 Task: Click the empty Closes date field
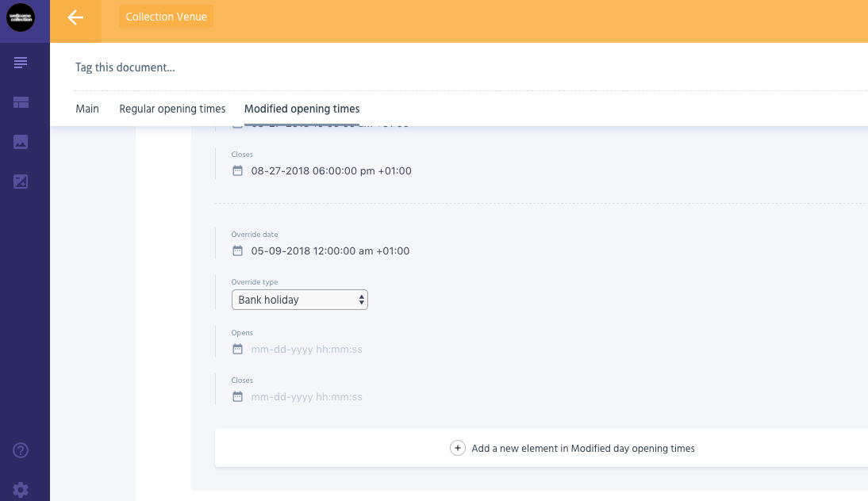pos(306,396)
